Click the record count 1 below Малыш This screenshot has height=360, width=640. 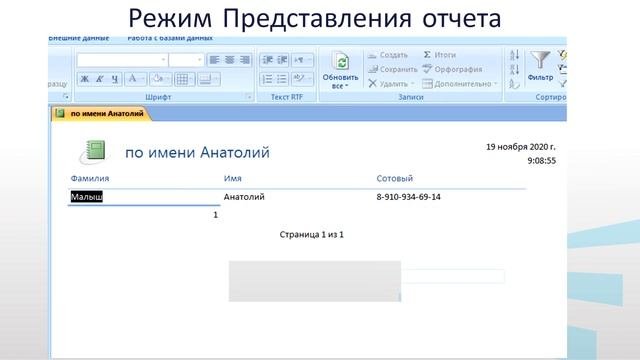[216, 215]
